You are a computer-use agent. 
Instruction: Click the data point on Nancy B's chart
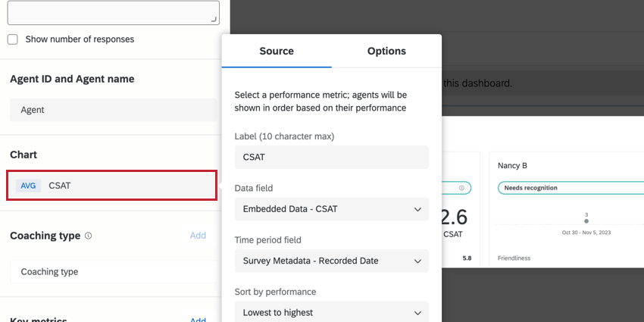tap(586, 221)
